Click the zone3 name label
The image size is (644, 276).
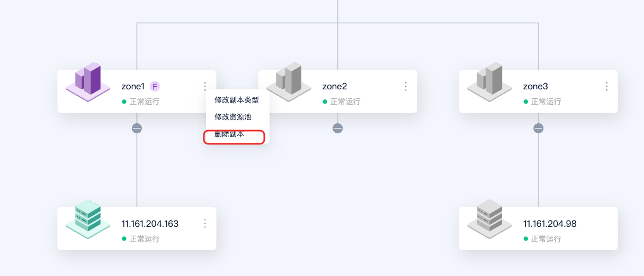pyautogui.click(x=535, y=86)
